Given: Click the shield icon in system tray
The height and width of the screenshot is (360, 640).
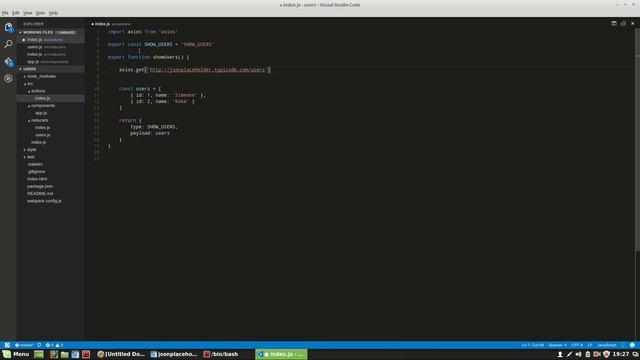Looking at the screenshot, I should [x=606, y=354].
